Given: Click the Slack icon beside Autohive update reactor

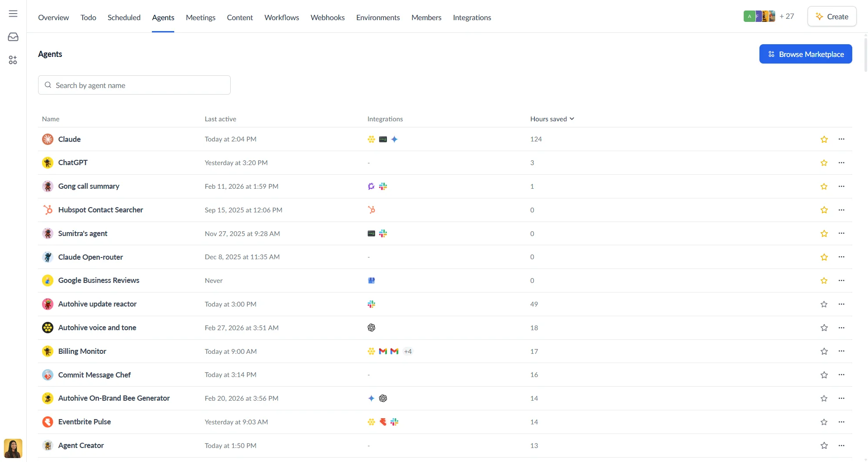Looking at the screenshot, I should click(371, 304).
